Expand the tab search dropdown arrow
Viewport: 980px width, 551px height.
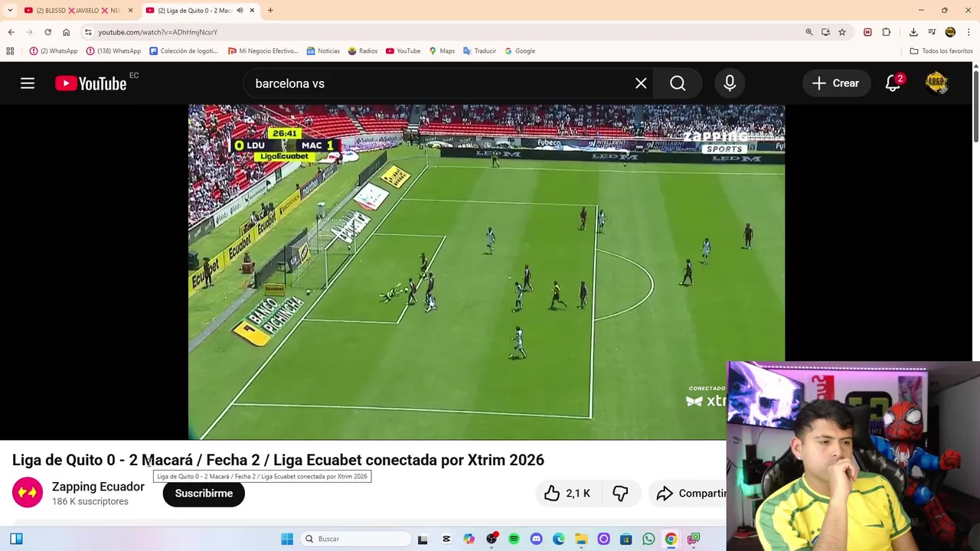pyautogui.click(x=10, y=11)
